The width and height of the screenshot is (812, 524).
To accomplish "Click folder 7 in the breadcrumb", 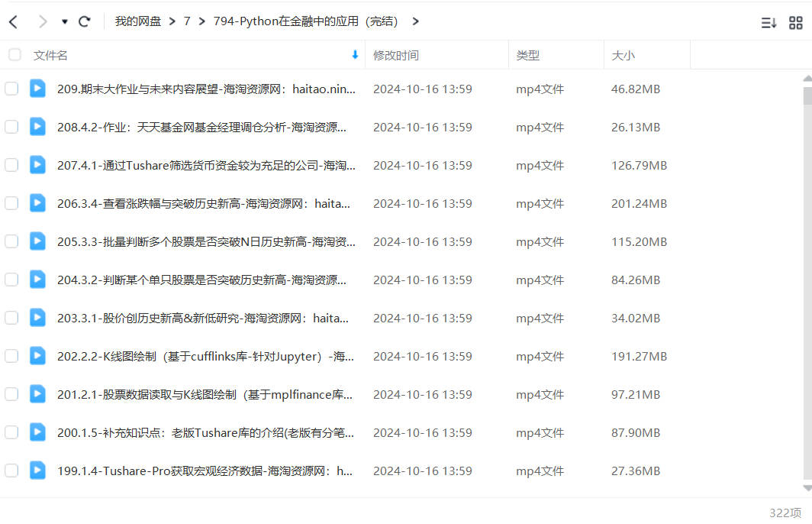I will 186,21.
